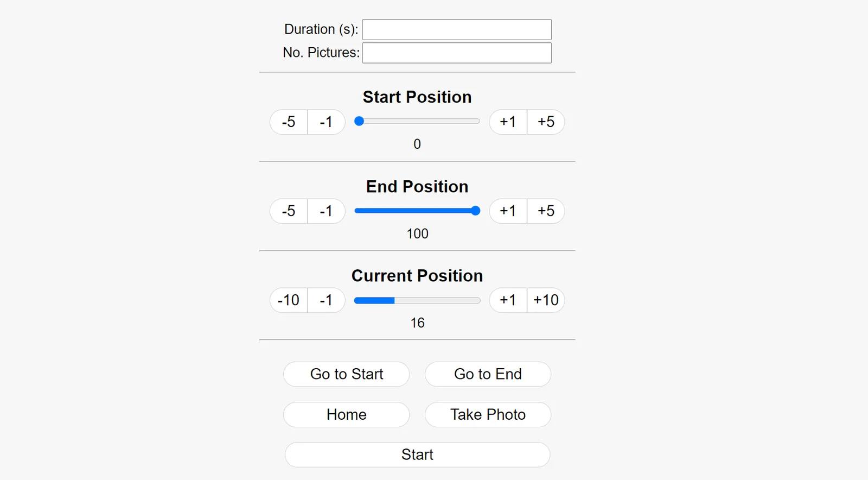Screen dimensions: 868x480
Task: Increase Start Position by 1
Action: coord(508,122)
